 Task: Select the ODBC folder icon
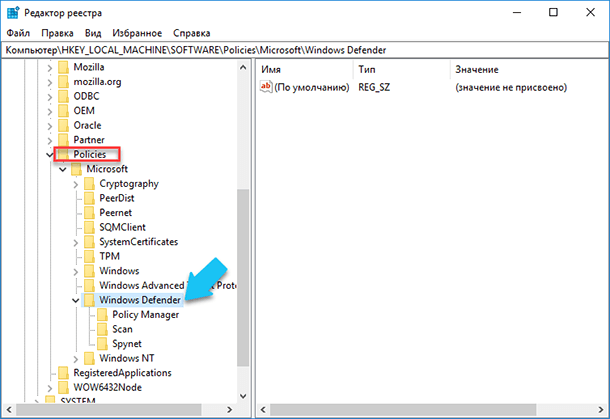63,96
